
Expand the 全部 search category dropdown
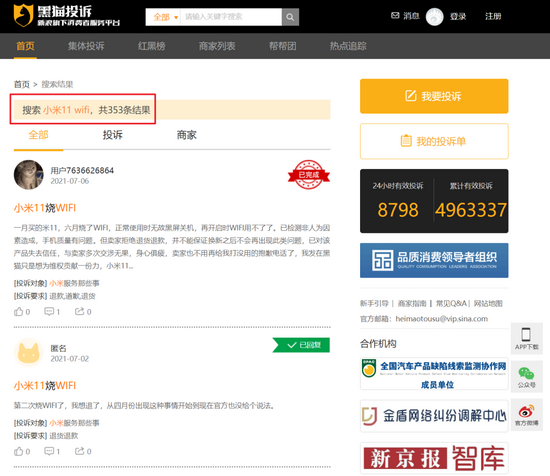[165, 17]
